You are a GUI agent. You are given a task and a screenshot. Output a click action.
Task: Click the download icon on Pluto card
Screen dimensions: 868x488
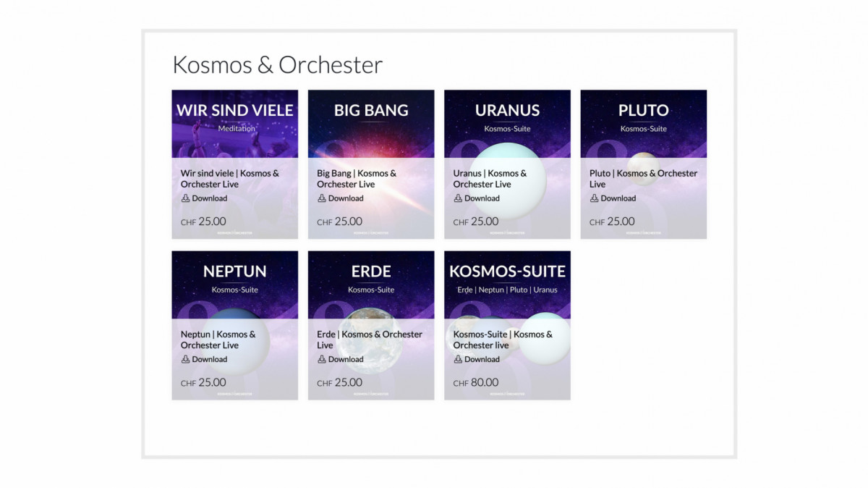point(594,198)
